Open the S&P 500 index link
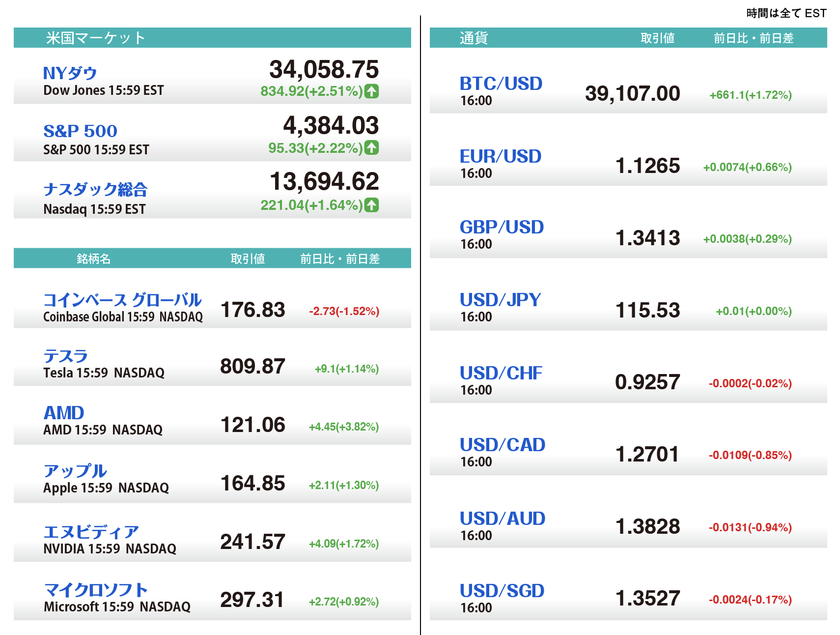Screen dimensions: 840x635 click(80, 131)
